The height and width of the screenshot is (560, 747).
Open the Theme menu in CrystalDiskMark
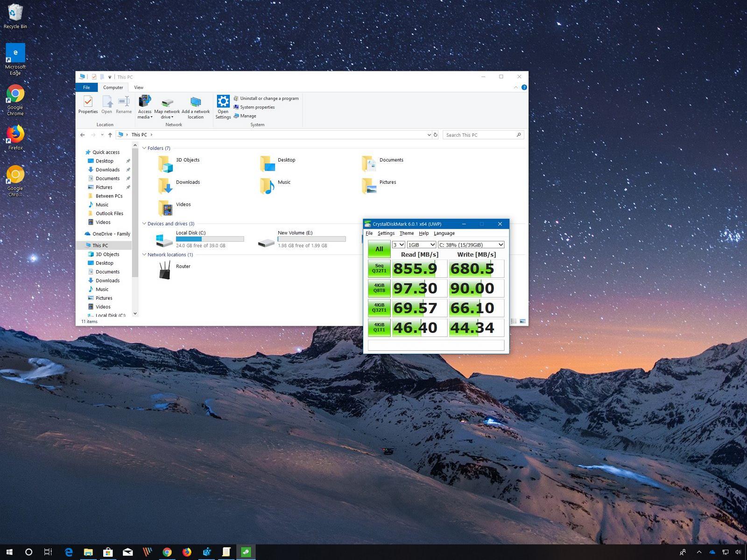pos(406,233)
